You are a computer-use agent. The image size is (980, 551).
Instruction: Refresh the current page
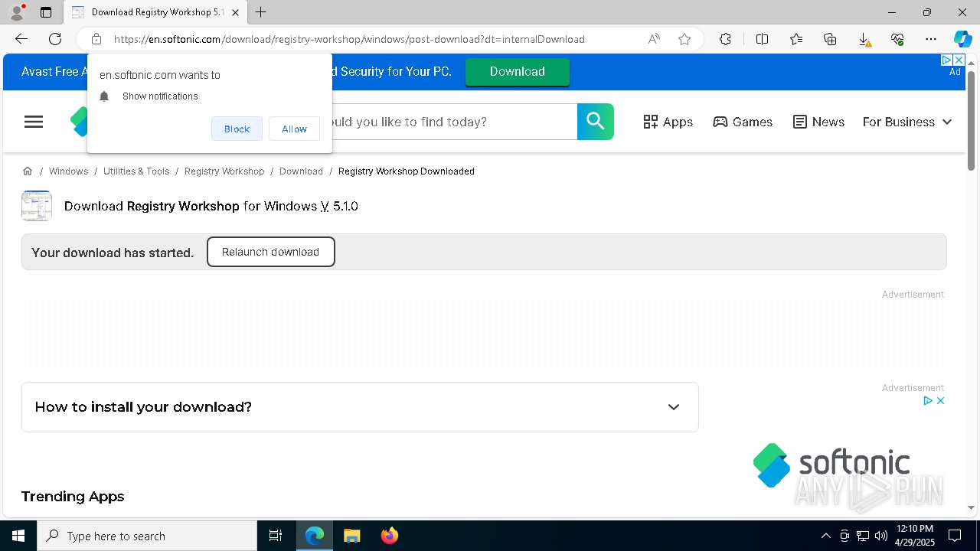55,39
